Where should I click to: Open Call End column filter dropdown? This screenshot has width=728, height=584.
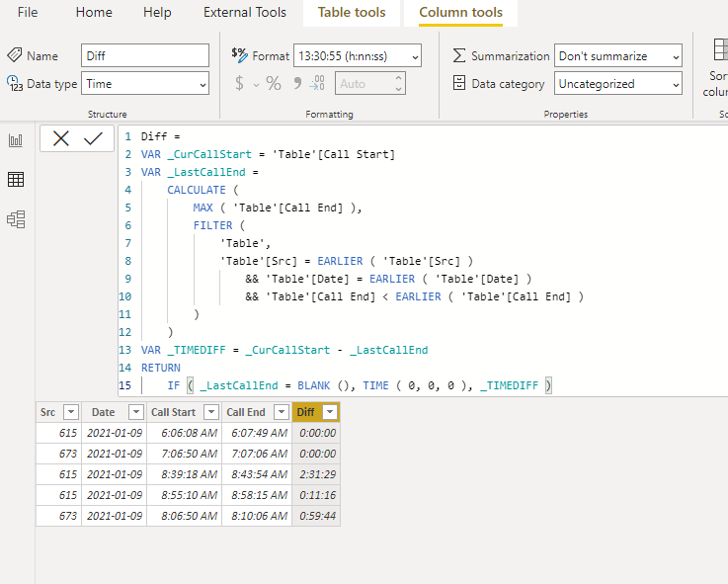point(282,412)
